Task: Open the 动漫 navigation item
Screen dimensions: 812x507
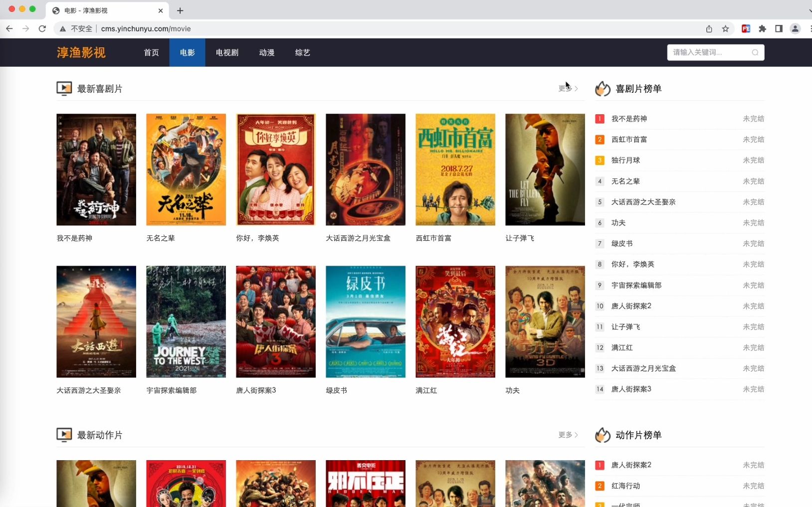Action: pos(267,52)
